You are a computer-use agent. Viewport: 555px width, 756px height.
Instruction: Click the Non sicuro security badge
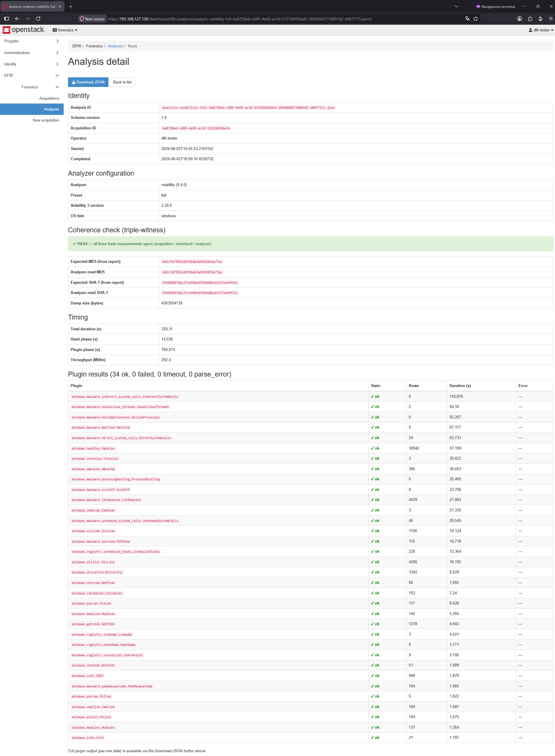coord(92,19)
